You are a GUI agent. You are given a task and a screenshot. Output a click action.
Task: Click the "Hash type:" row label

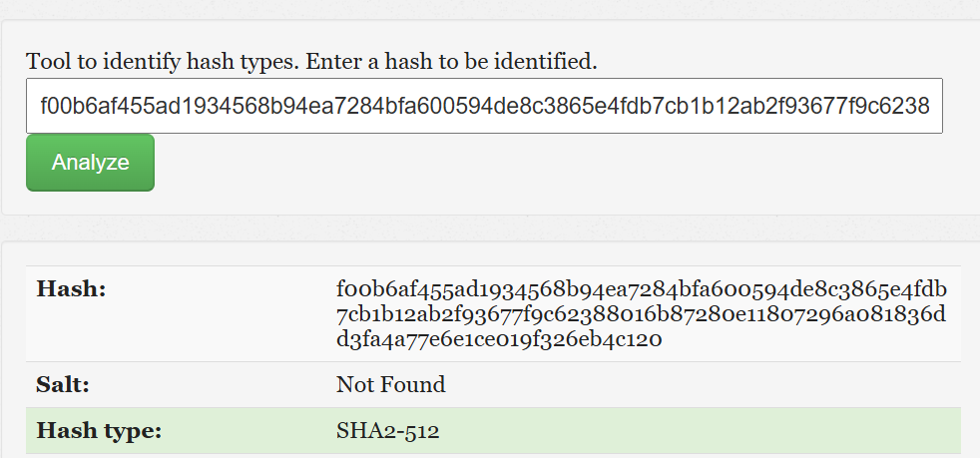[99, 432]
